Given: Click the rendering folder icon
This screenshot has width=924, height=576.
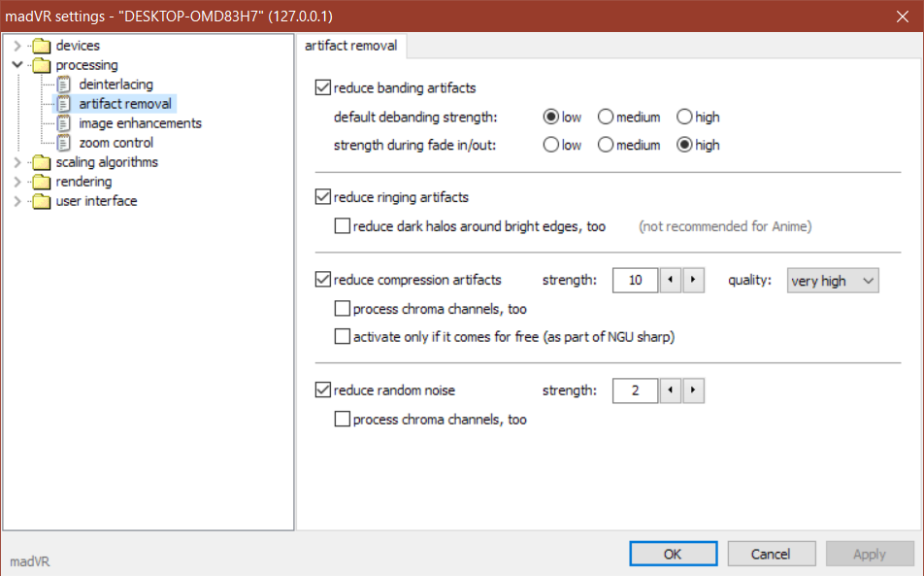Looking at the screenshot, I should coord(41,182).
